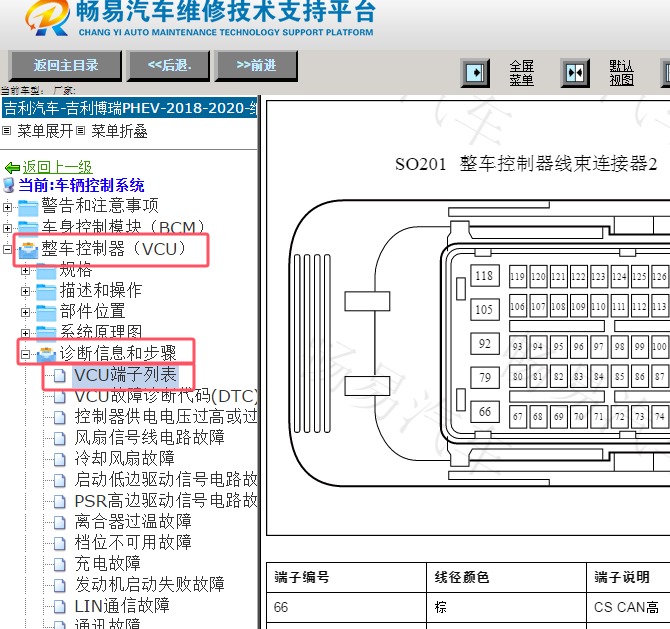This screenshot has height=629, width=670.
Task: Click the CS CAN高 table cell
Action: coord(626,607)
